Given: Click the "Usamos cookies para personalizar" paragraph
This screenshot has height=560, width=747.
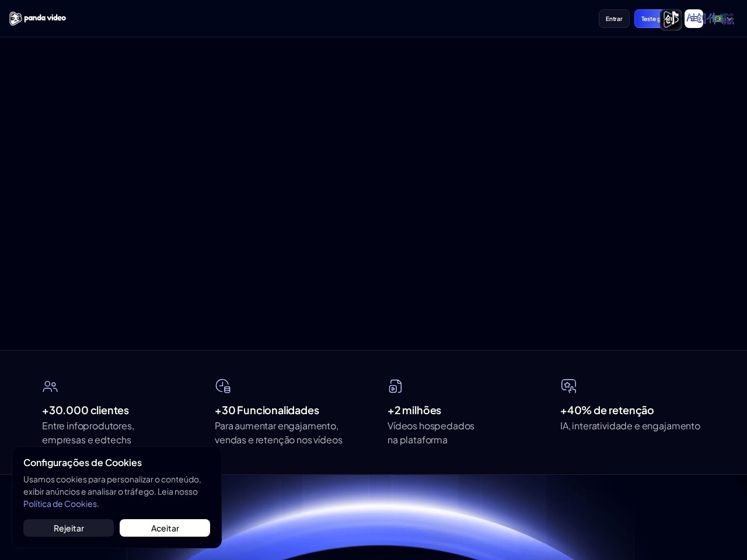Looking at the screenshot, I should [112, 491].
